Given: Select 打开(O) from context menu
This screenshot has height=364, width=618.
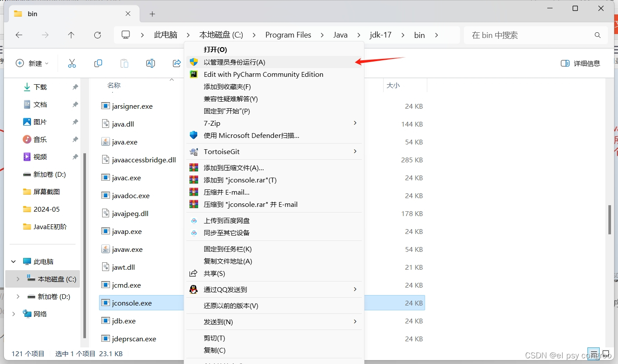Looking at the screenshot, I should coord(275,50).
